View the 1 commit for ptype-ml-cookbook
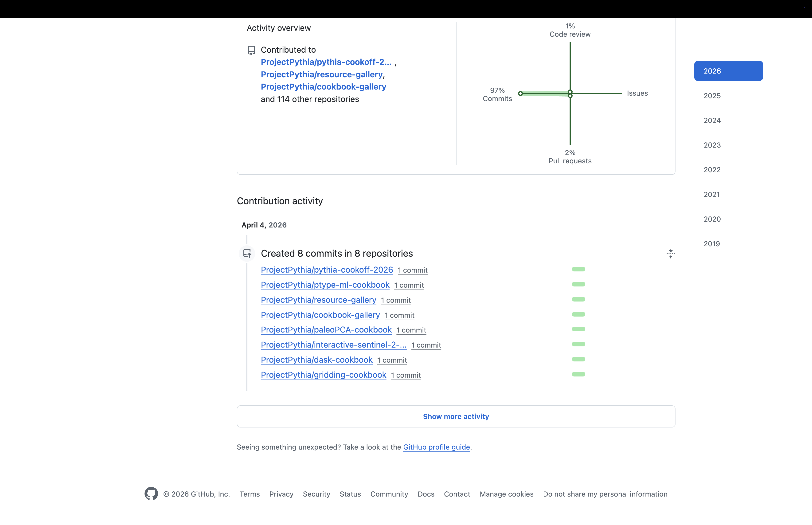The height and width of the screenshot is (525, 812). [409, 285]
